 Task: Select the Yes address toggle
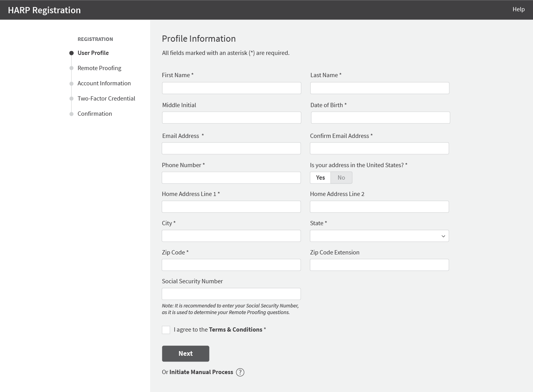321,178
